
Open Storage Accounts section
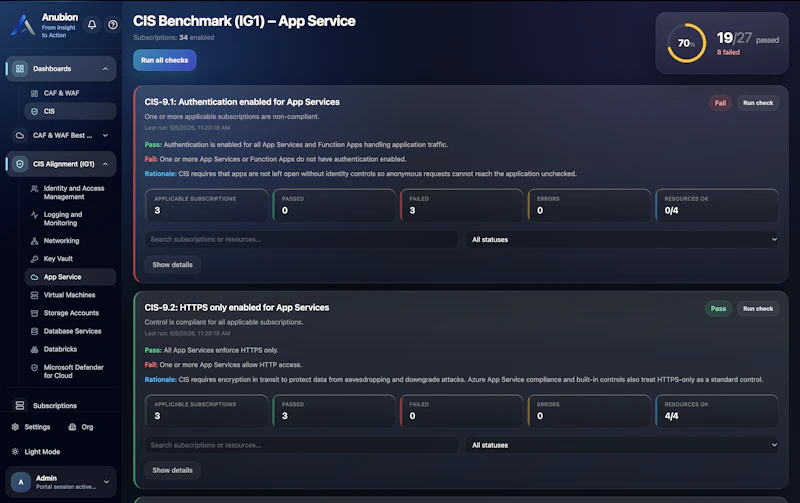click(x=70, y=313)
